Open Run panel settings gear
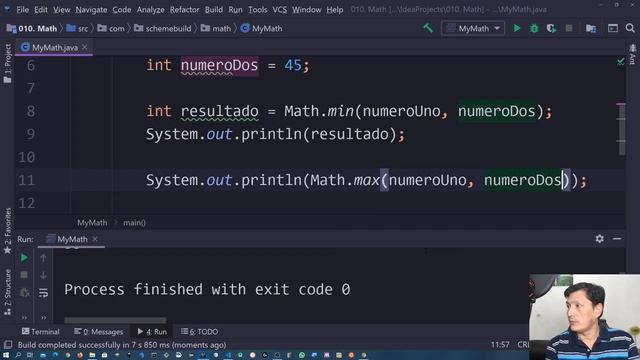Screen dimensions: 640x360 (599, 239)
